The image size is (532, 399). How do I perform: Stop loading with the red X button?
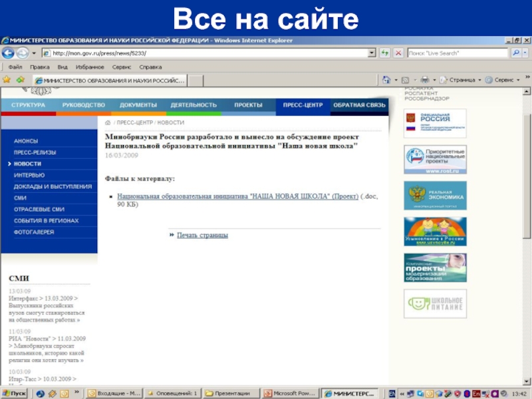click(398, 53)
